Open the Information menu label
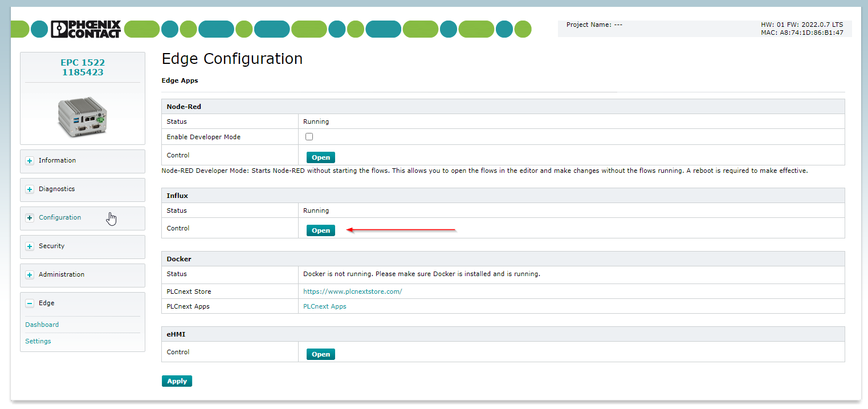Image resolution: width=868 pixels, height=409 pixels. pyautogui.click(x=57, y=160)
